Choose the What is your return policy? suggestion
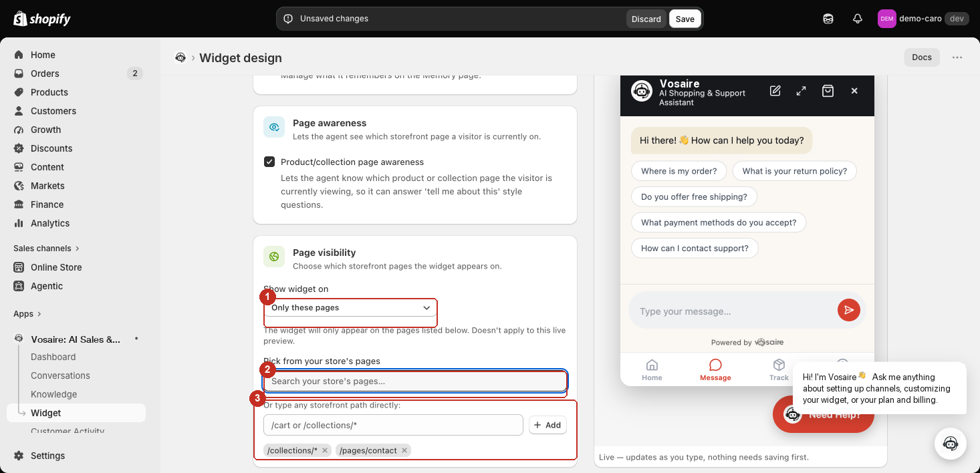 tap(794, 171)
